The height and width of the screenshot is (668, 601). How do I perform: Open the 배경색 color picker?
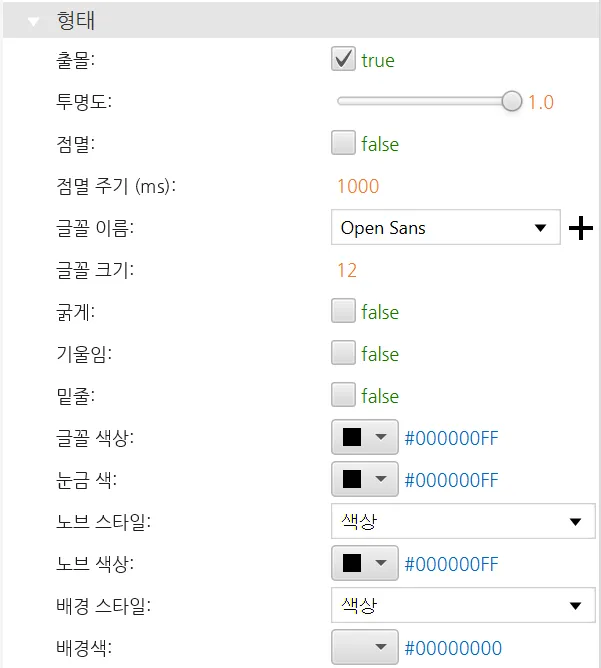click(x=364, y=648)
